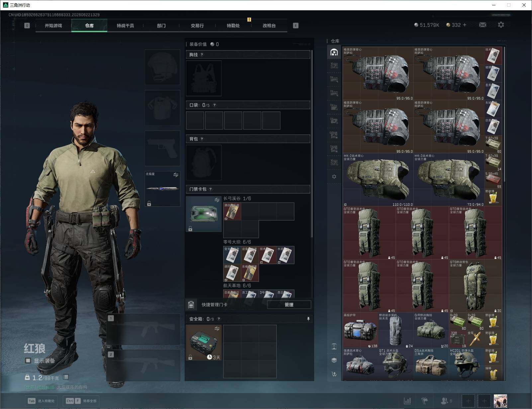Select the empty pistol slot
Screen dimensions: 532x409
point(162,148)
